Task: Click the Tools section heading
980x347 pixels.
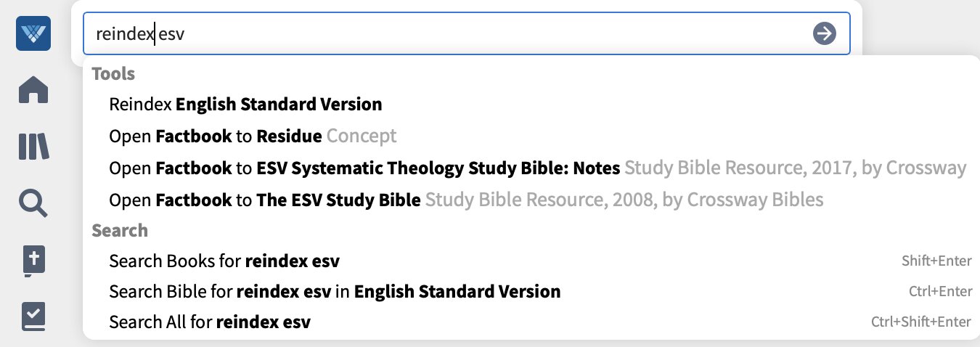Action: 113,74
